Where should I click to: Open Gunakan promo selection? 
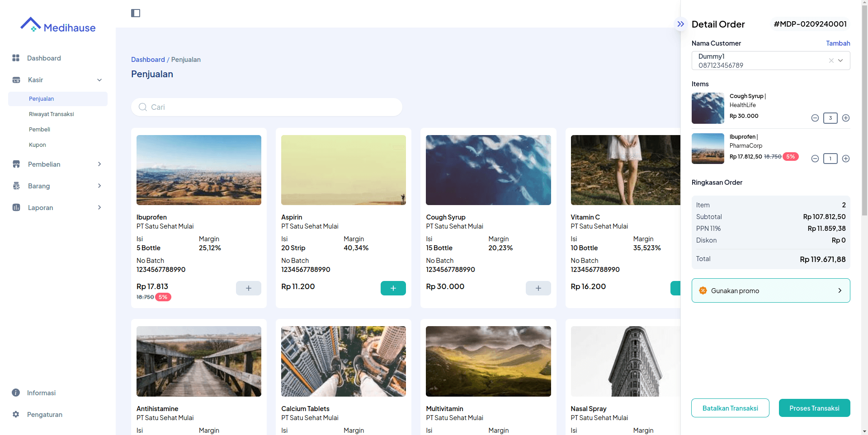tap(771, 290)
